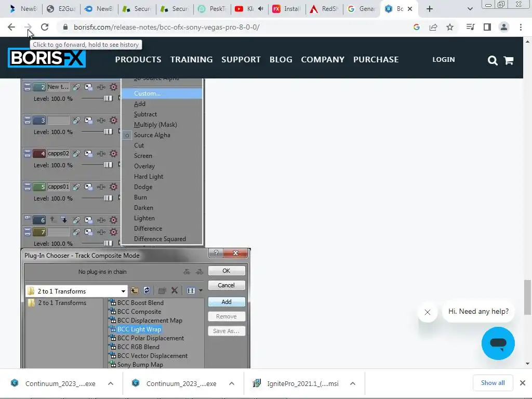532x399 pixels.
Task: Toggle track 5 minimize button
Action: (28, 187)
